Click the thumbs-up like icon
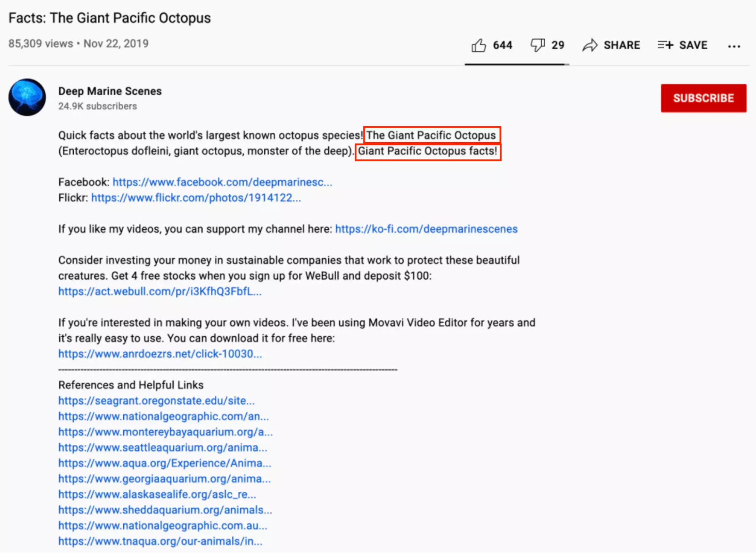The image size is (756, 553). tap(478, 45)
